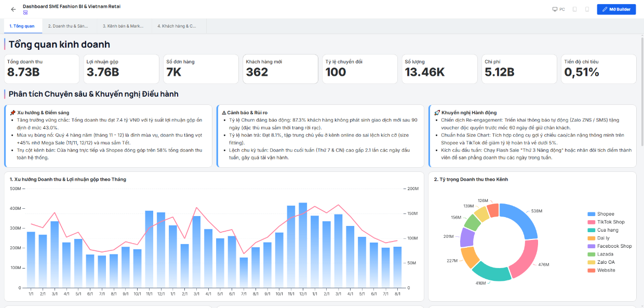Click the 538M donut chart segment
The image size is (644, 308).
click(521, 219)
